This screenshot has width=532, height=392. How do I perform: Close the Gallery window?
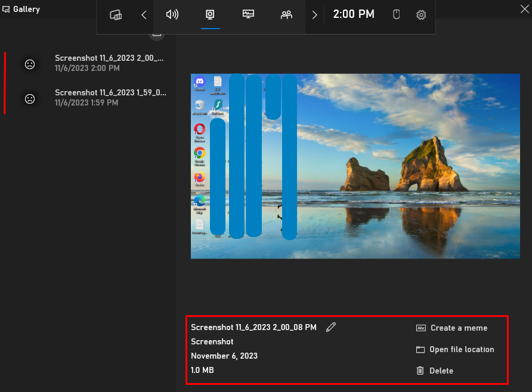pyautogui.click(x=523, y=8)
